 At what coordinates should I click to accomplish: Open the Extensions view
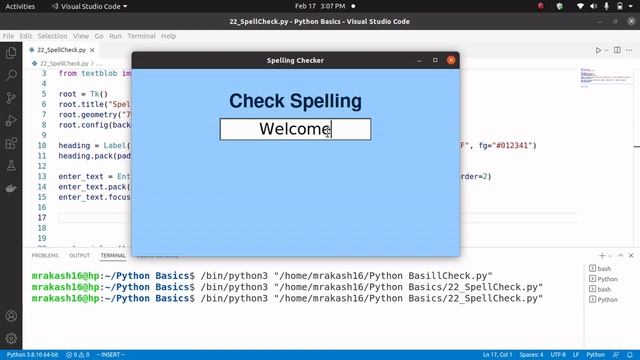11,143
